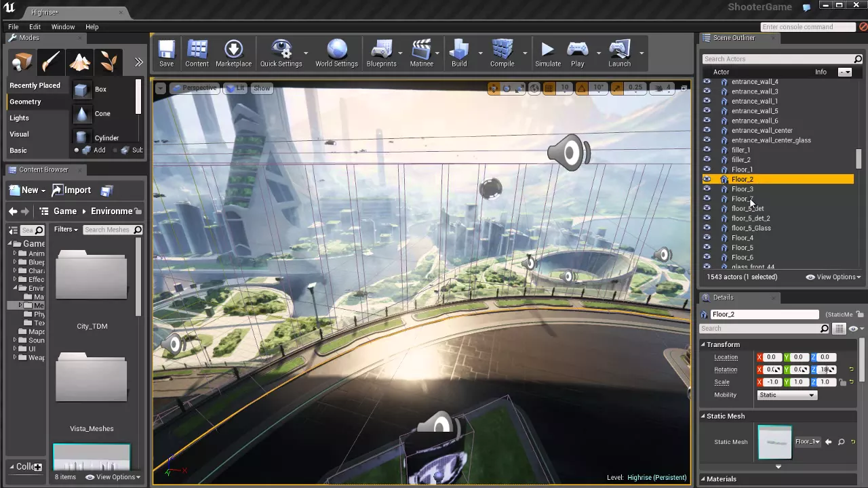The height and width of the screenshot is (488, 868).
Task: Select translate gizmo in viewport toolbar
Action: pos(494,88)
